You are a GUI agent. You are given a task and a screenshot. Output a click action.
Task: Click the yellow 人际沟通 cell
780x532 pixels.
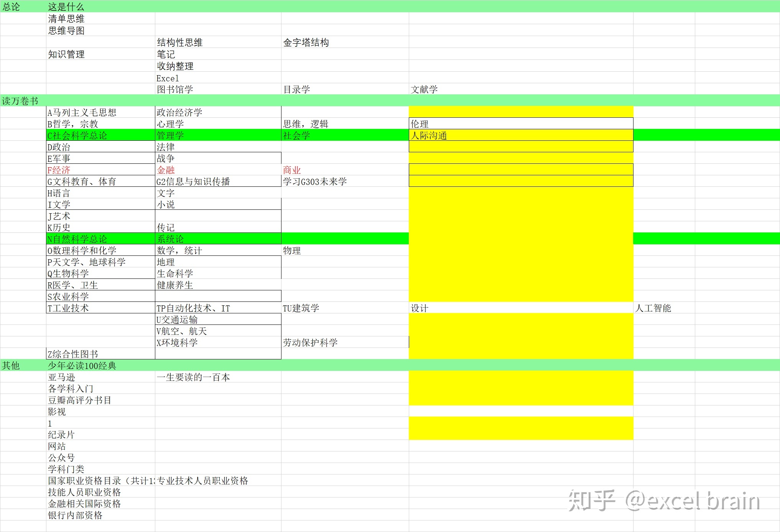tap(429, 135)
